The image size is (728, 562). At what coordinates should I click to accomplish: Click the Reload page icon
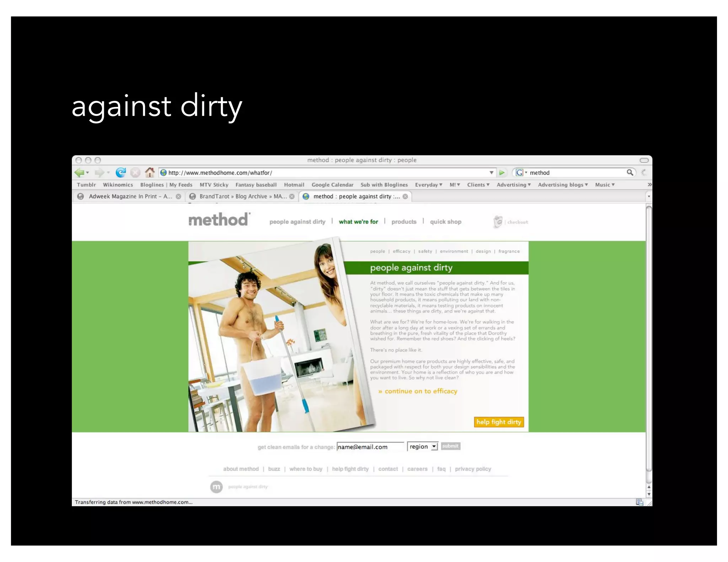point(121,173)
